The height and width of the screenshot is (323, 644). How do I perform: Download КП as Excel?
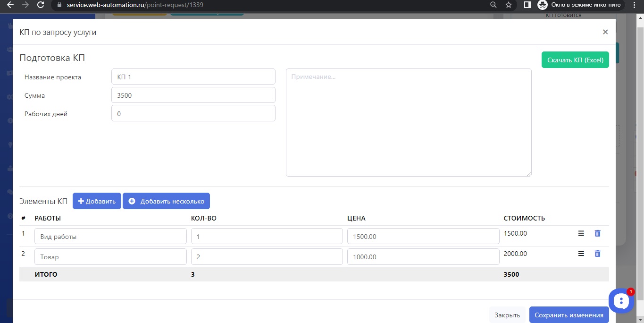575,60
